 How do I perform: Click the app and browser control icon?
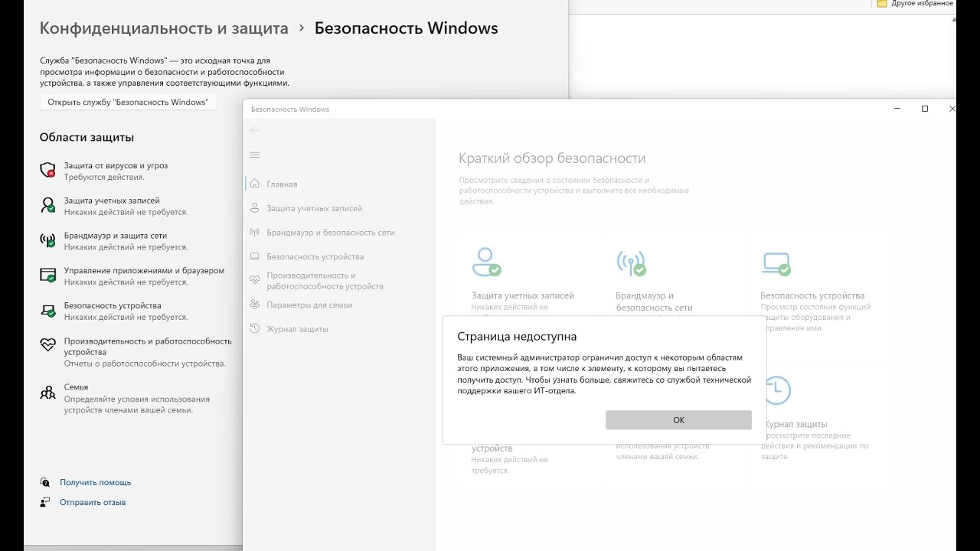click(47, 275)
